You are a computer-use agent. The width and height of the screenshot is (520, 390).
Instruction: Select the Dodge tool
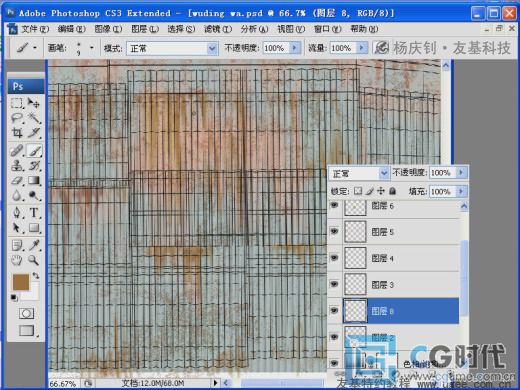(34, 195)
